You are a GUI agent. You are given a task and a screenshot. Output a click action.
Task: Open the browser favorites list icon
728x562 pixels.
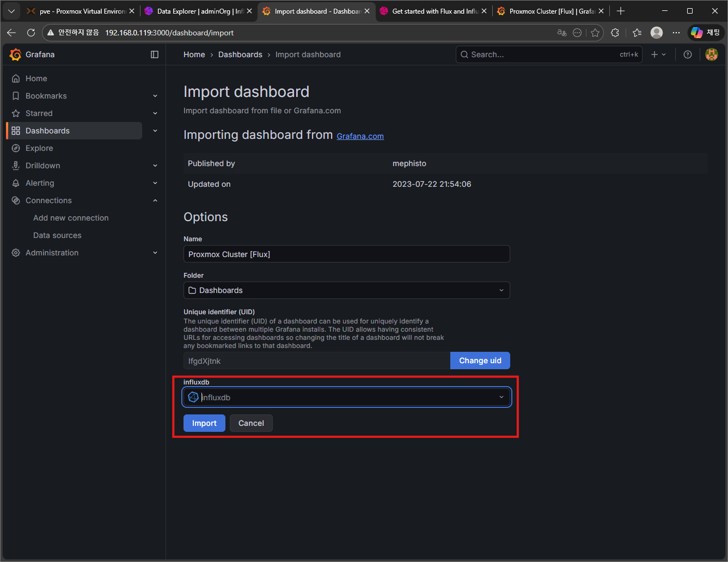pyautogui.click(x=637, y=33)
